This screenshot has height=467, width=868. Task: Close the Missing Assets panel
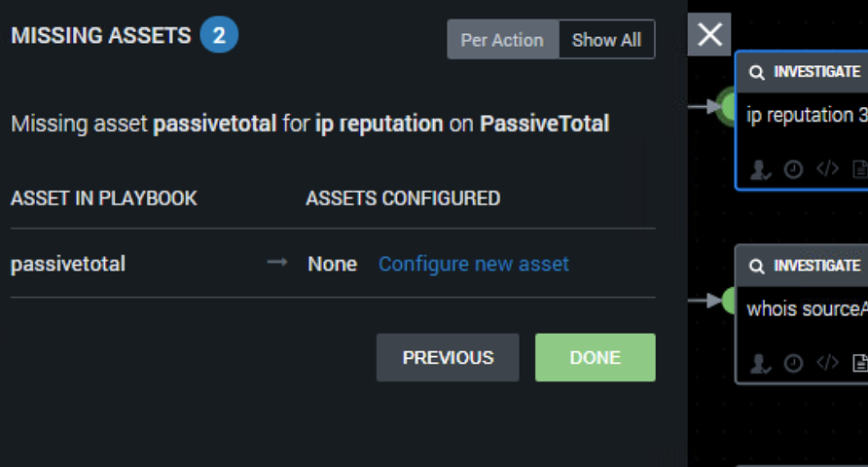709,34
